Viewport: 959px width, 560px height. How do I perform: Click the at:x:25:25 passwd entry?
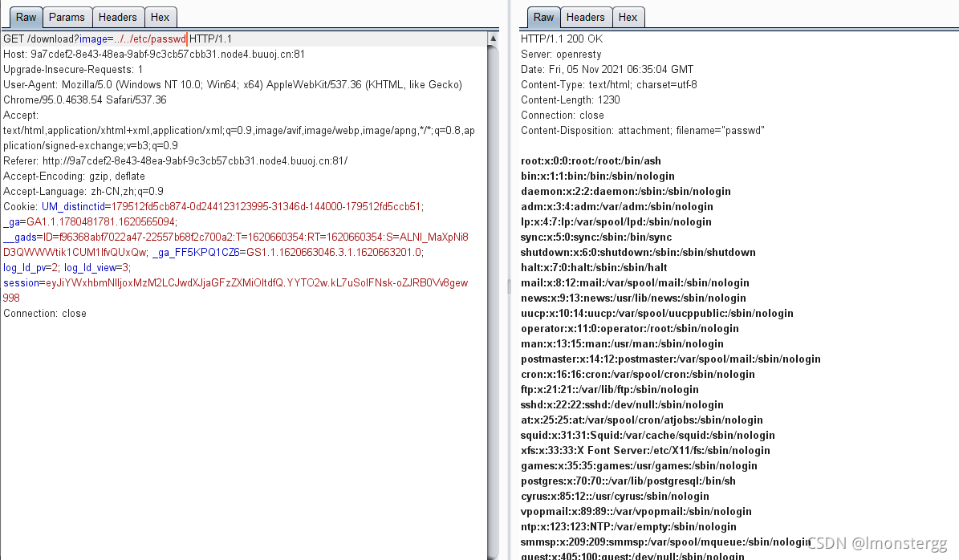641,421
